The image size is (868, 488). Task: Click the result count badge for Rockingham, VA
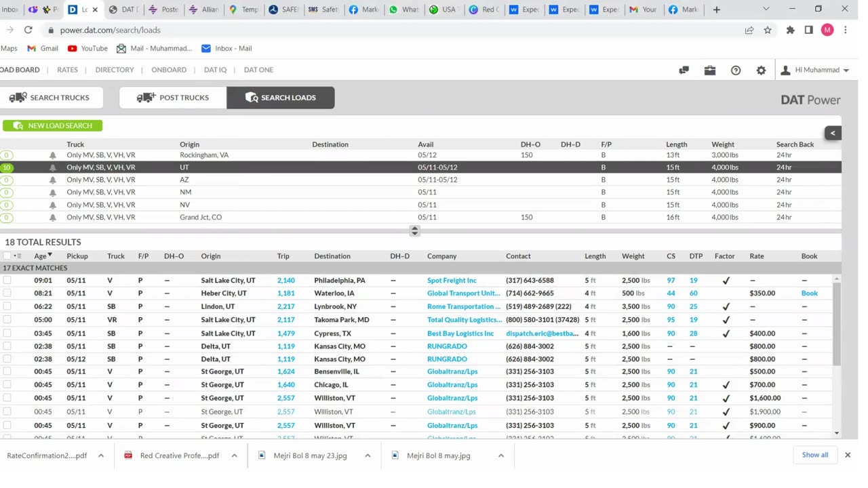(x=6, y=155)
